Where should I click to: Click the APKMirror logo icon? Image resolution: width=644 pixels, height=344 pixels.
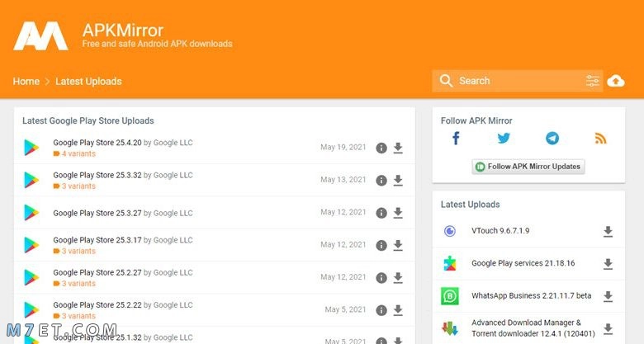[40, 36]
